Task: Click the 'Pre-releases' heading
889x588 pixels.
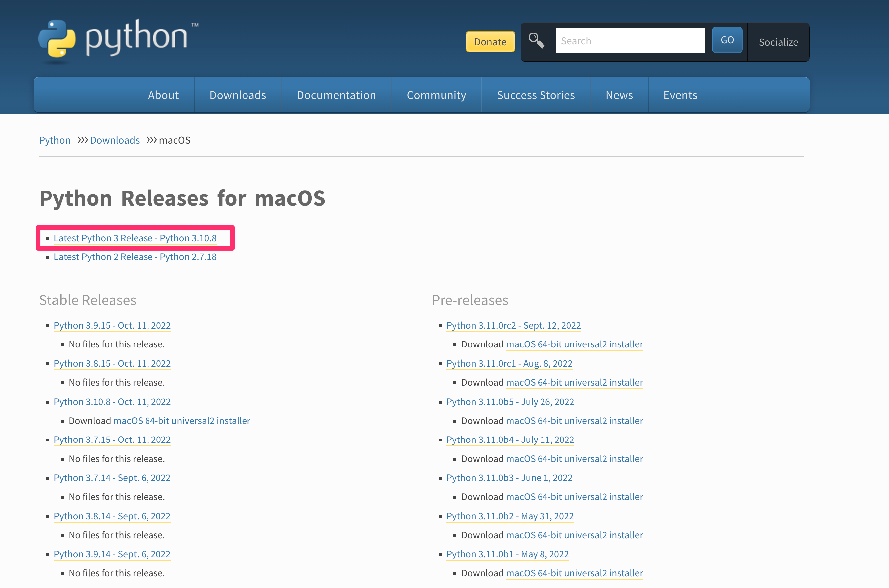Action: [470, 300]
